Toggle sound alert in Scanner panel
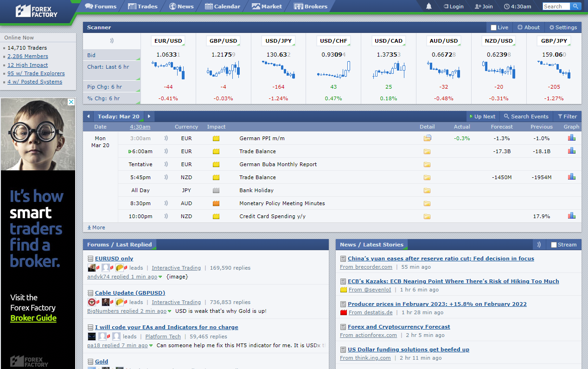Screen dimensions: 588x369 point(112,41)
